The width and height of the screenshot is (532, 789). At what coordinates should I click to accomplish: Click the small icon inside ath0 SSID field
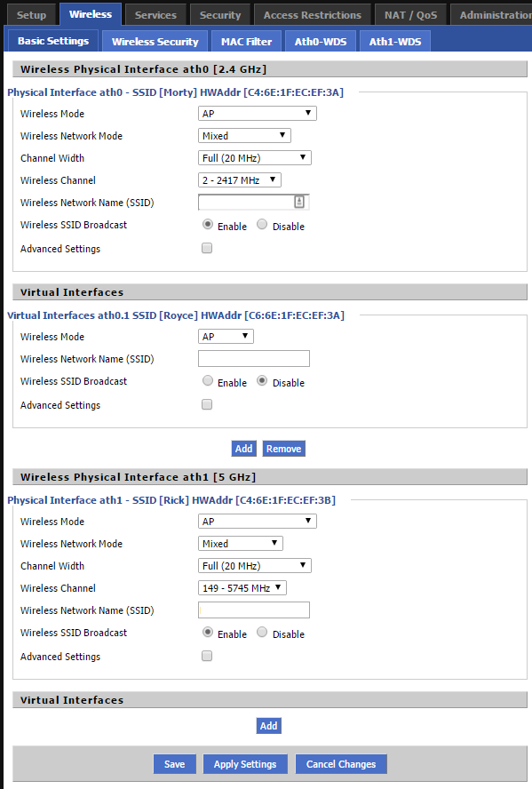[x=299, y=202]
